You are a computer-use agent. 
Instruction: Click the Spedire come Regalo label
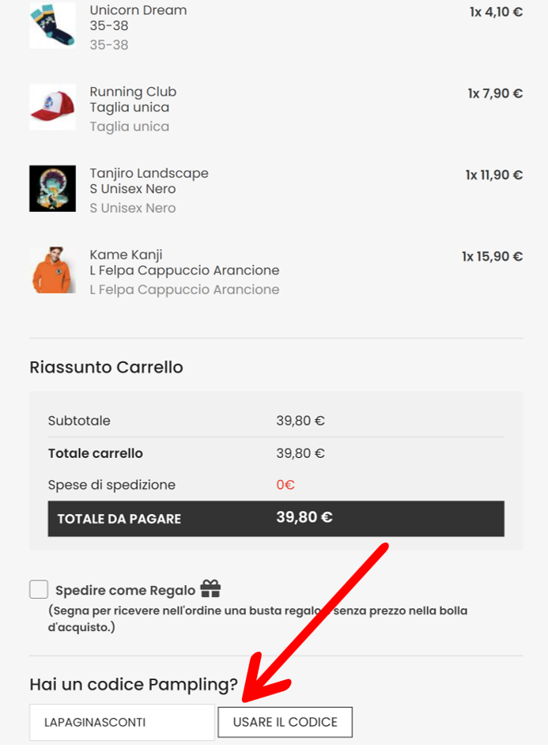(125, 590)
